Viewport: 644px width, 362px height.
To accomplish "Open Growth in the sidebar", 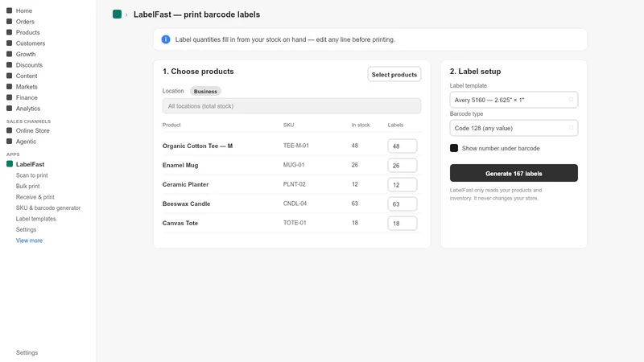I will 26,54.
